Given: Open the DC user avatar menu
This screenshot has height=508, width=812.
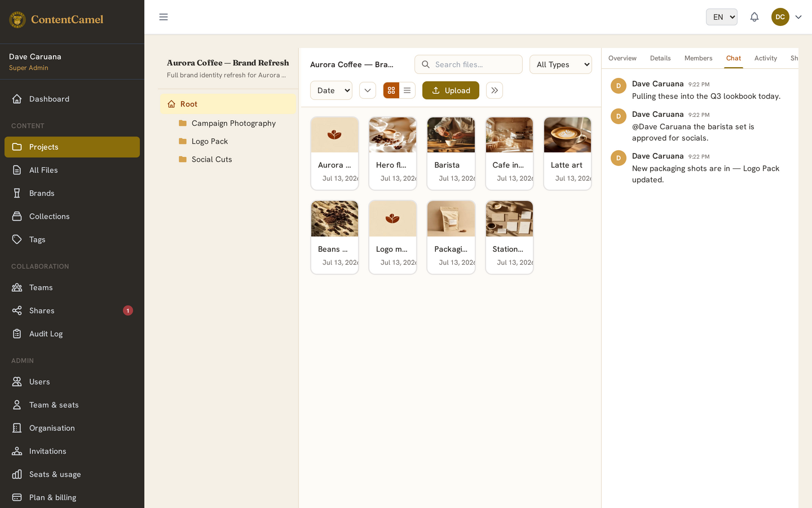Looking at the screenshot, I should click(x=780, y=17).
